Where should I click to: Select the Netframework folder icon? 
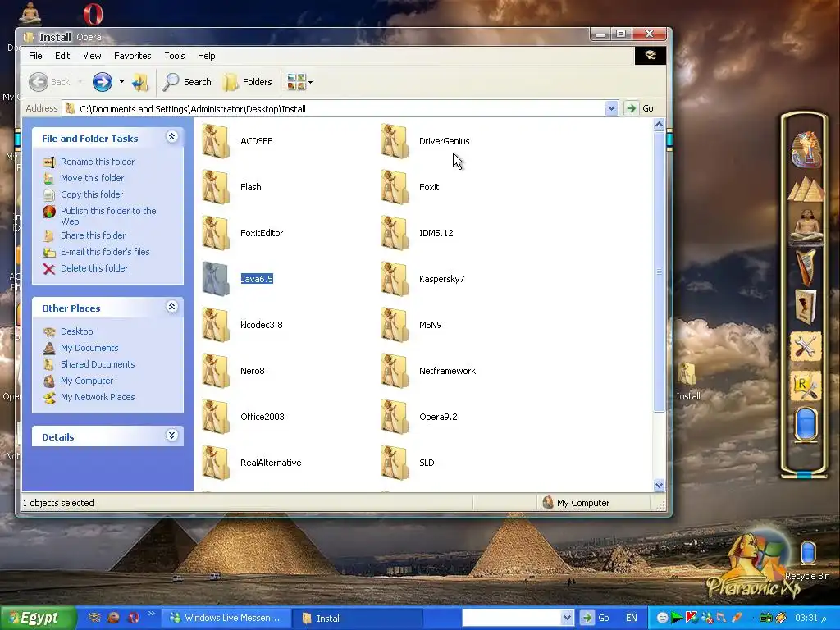(x=395, y=371)
